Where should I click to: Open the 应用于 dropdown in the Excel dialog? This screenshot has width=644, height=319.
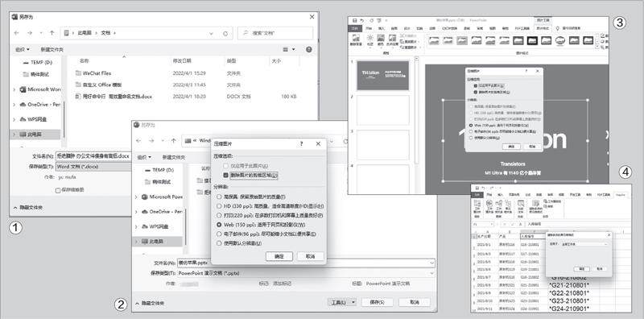click(584, 244)
